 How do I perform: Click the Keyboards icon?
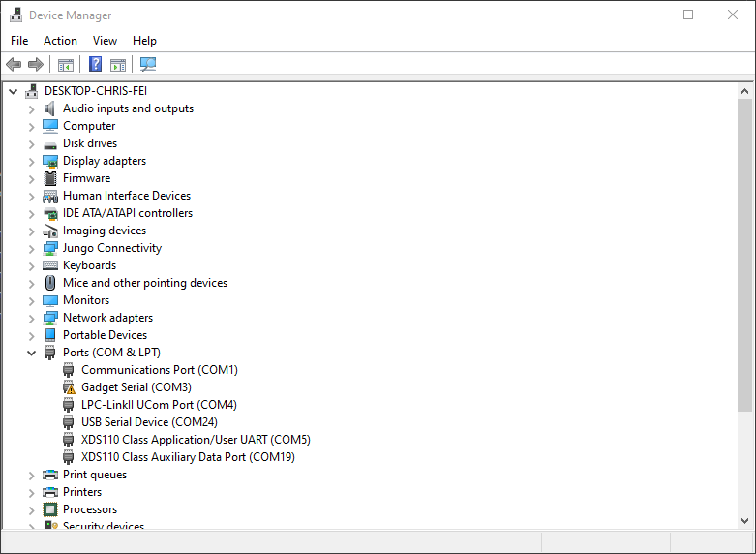pyautogui.click(x=50, y=265)
